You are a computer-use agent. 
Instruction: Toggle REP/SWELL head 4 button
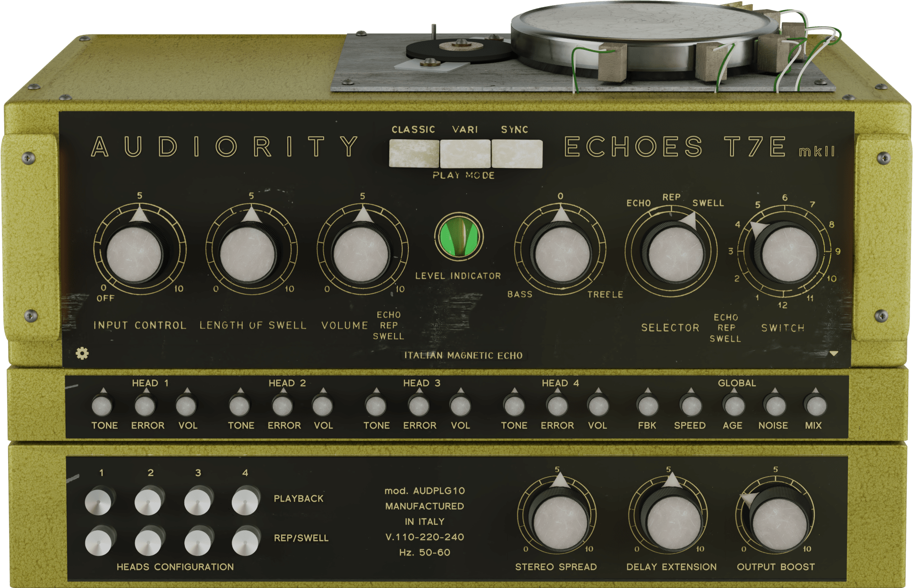tap(246, 541)
